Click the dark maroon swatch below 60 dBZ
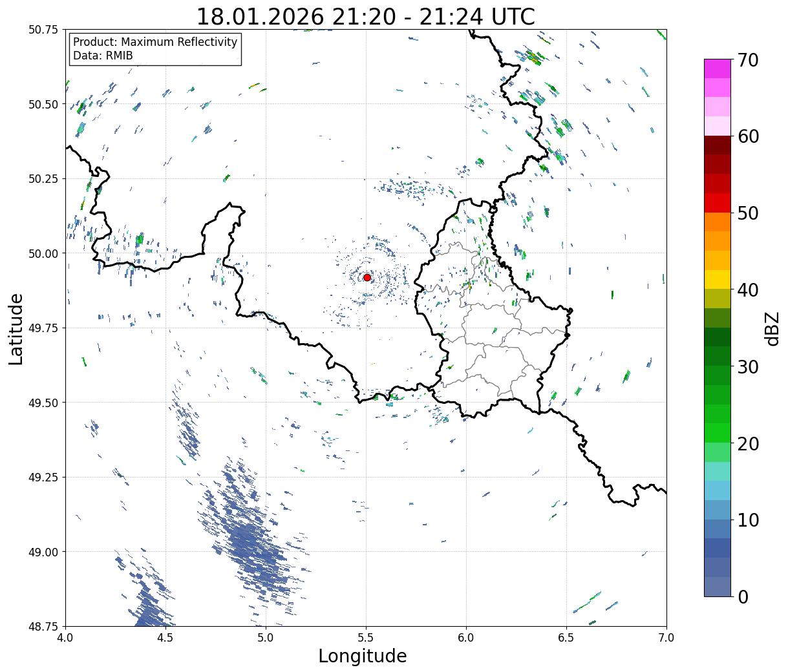The height and width of the screenshot is (672, 788). (718, 145)
